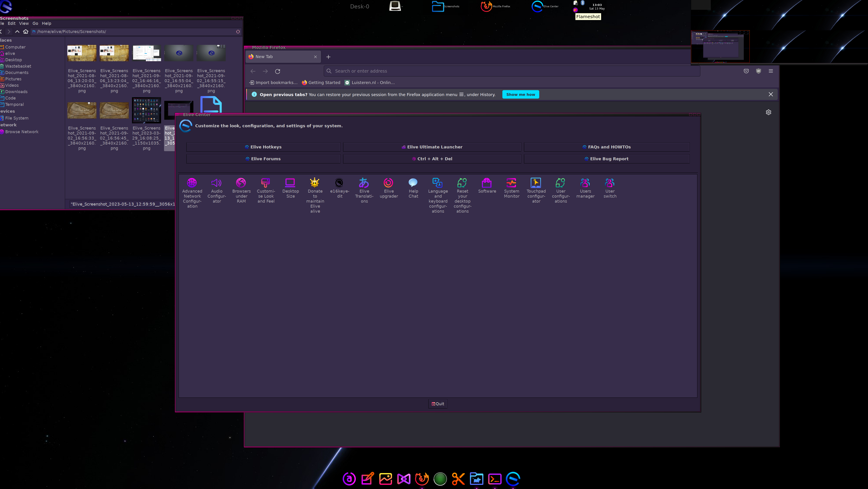
Task: Dismiss the Open previous tabs notification
Action: [771, 94]
